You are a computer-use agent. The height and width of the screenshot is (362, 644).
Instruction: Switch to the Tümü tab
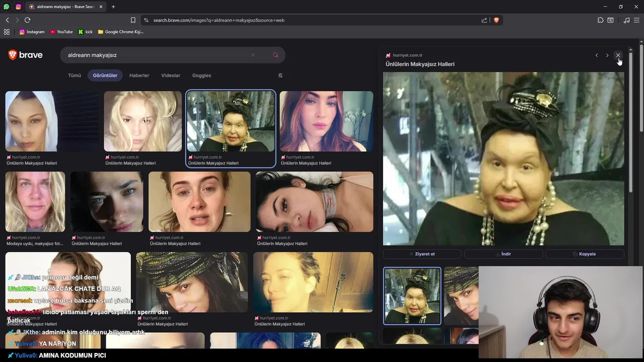point(74,75)
